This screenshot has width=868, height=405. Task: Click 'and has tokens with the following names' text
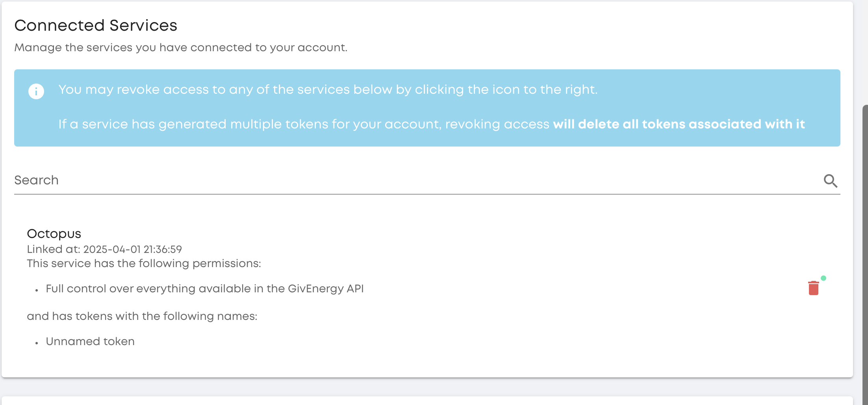click(x=142, y=316)
